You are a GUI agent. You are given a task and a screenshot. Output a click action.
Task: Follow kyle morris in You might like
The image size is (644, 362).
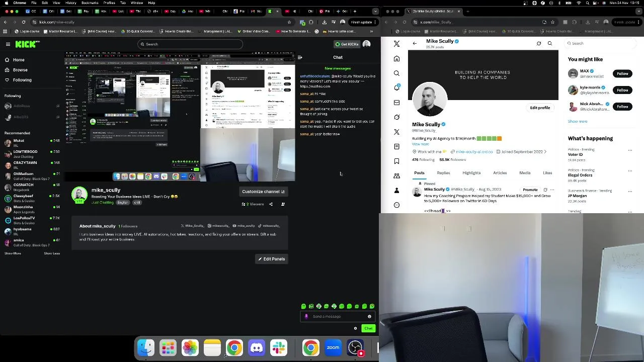click(622, 90)
